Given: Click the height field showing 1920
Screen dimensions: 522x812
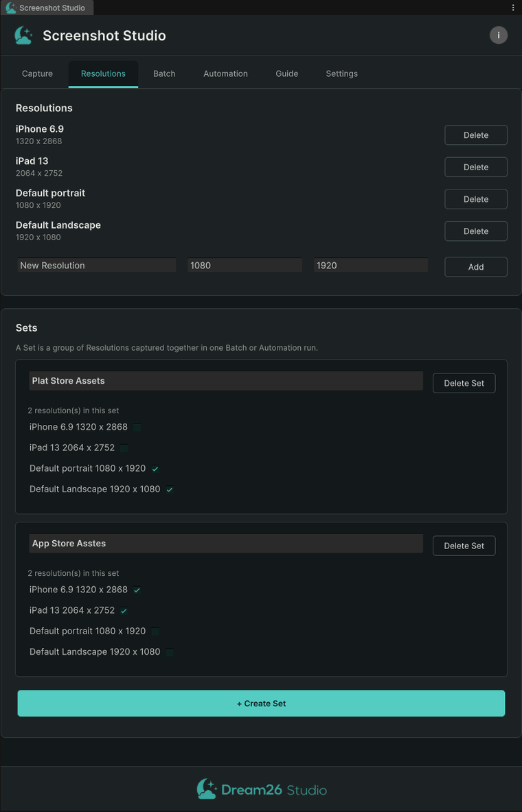Looking at the screenshot, I should tap(371, 265).
